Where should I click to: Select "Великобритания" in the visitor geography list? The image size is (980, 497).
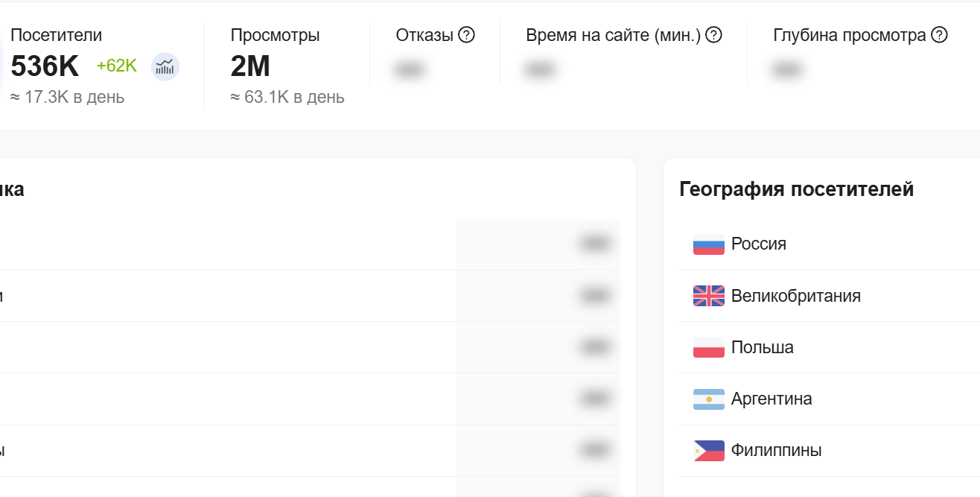(x=796, y=296)
